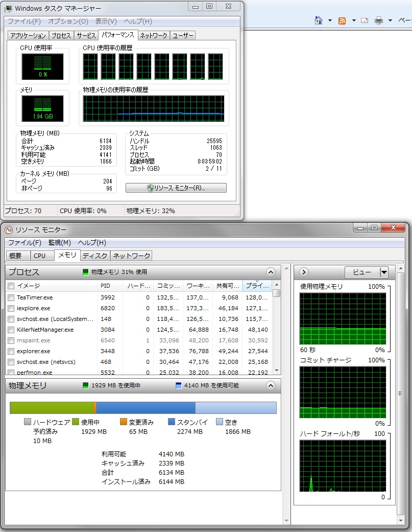Screen dimensions: 412x532
Task: Click the ハード フォールト/秒 graph
Action: (343, 466)
